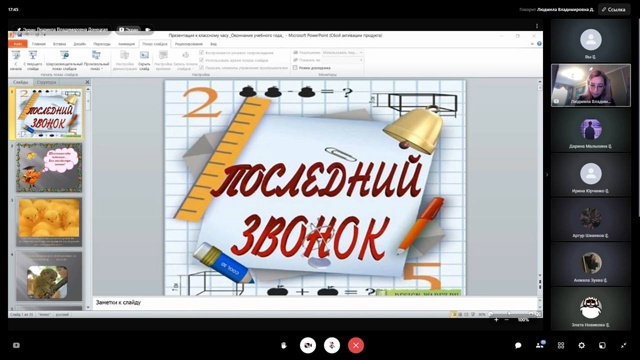Launch slideshow from status bar icon
This screenshot has width=640, height=360.
473,314
